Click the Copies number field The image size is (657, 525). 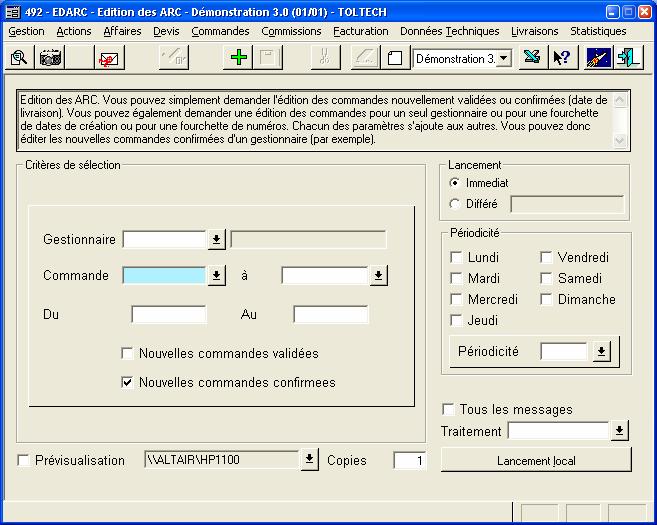pyautogui.click(x=409, y=460)
